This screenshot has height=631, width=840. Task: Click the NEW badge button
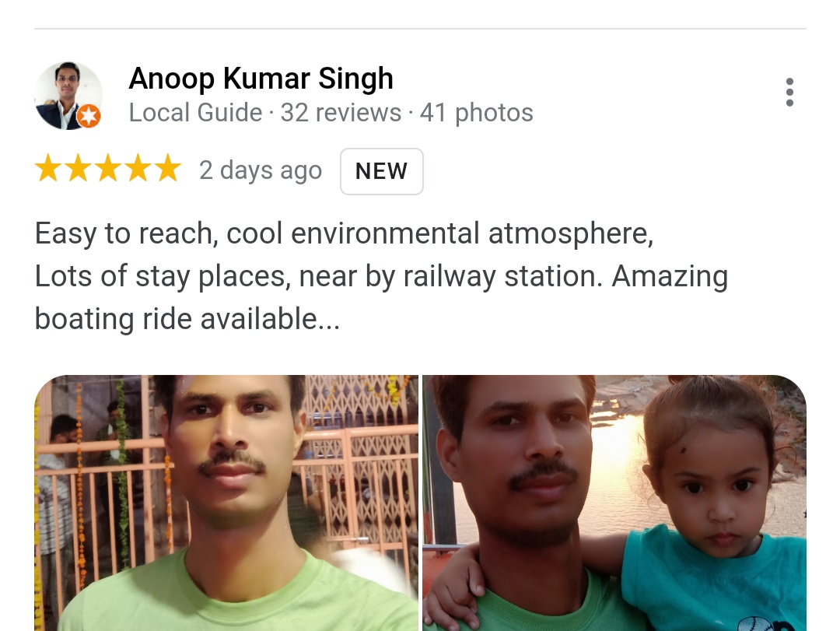pos(381,171)
